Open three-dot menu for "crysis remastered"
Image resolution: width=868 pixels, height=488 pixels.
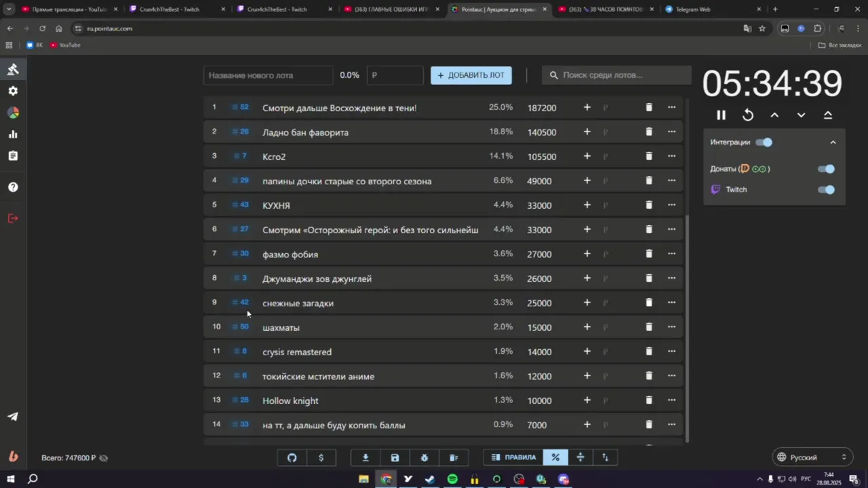tap(671, 351)
